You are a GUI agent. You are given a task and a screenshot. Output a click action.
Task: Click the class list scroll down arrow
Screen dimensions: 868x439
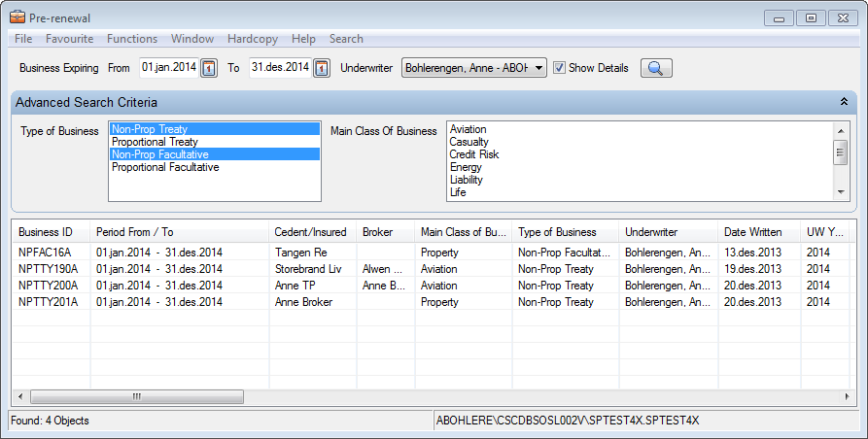click(841, 192)
